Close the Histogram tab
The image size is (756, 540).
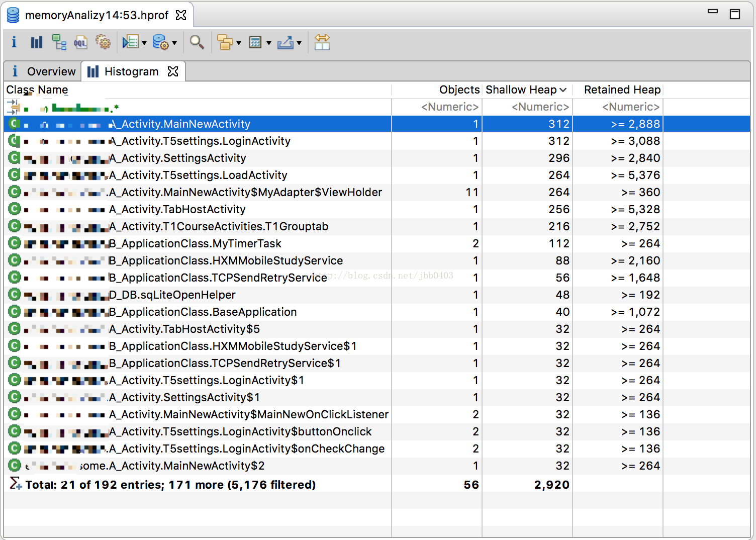click(x=173, y=71)
